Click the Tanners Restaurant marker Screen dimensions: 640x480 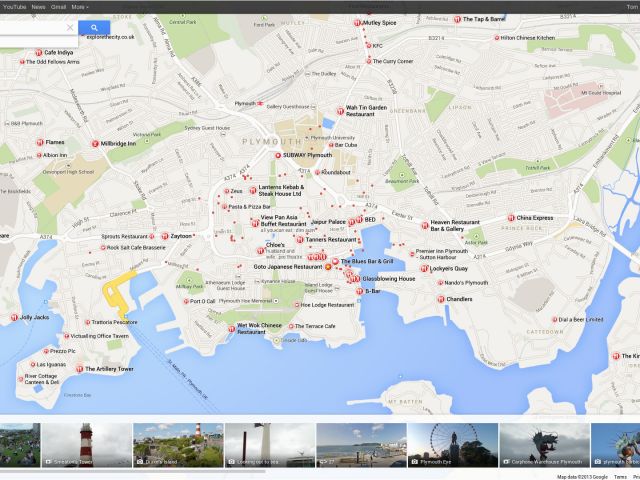[300, 240]
